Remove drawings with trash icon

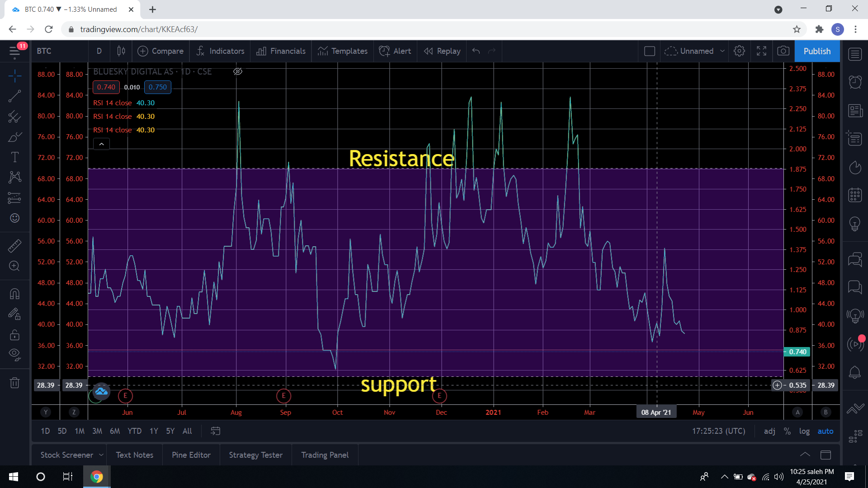pyautogui.click(x=14, y=383)
